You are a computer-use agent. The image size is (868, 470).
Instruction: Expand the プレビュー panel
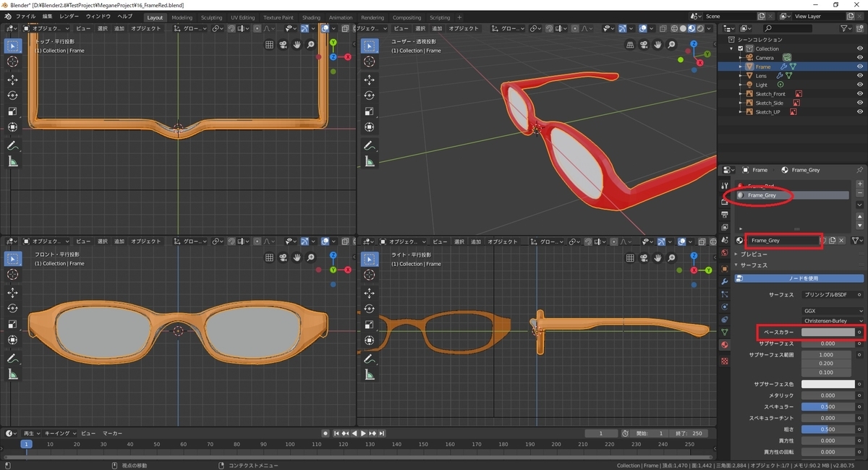click(x=754, y=255)
